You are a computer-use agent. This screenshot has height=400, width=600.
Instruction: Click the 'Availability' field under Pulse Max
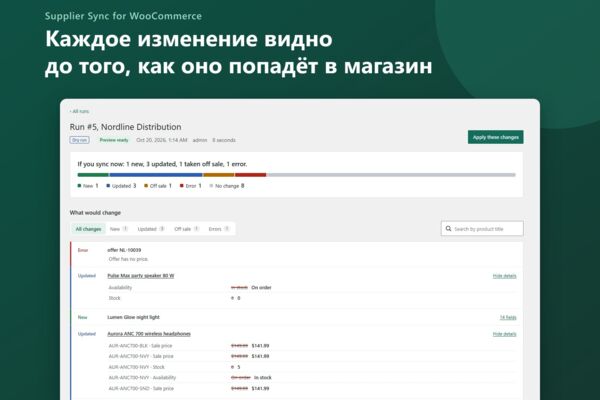(120, 287)
